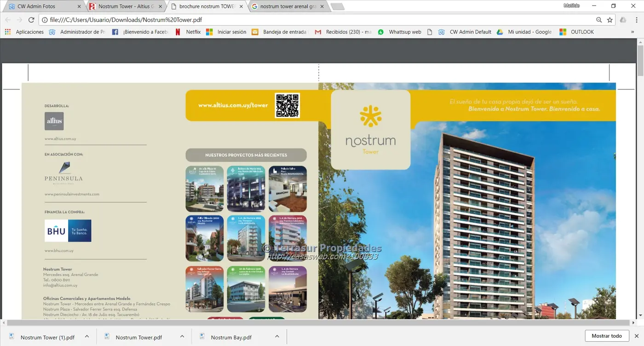This screenshot has width=644, height=346.
Task: Open a new browser tab
Action: 338,7
